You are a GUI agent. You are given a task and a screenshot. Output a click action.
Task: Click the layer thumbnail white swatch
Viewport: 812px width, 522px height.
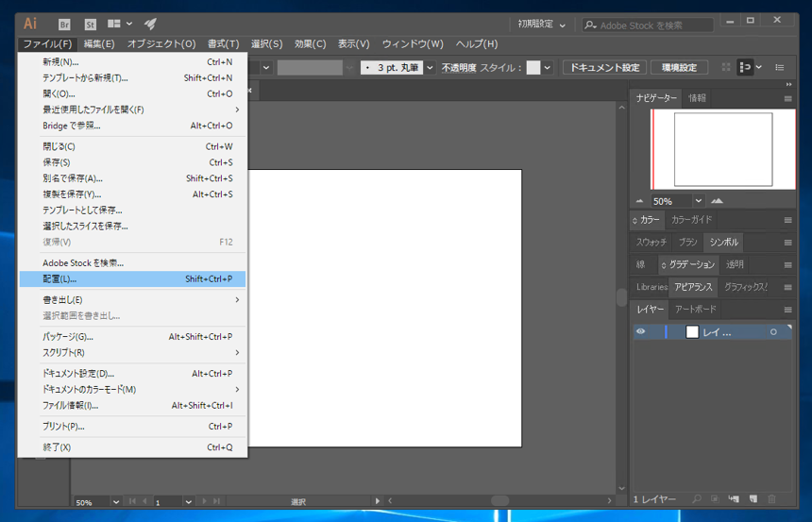692,332
